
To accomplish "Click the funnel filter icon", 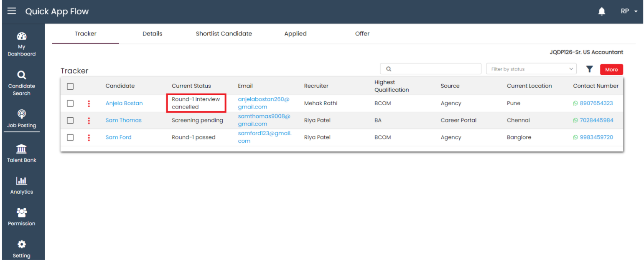I will [589, 69].
